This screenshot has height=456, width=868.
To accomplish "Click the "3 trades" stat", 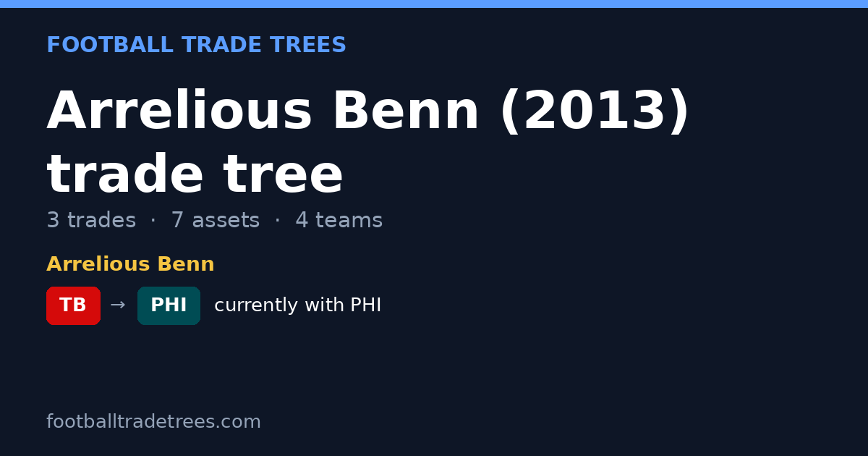I will point(91,221).
